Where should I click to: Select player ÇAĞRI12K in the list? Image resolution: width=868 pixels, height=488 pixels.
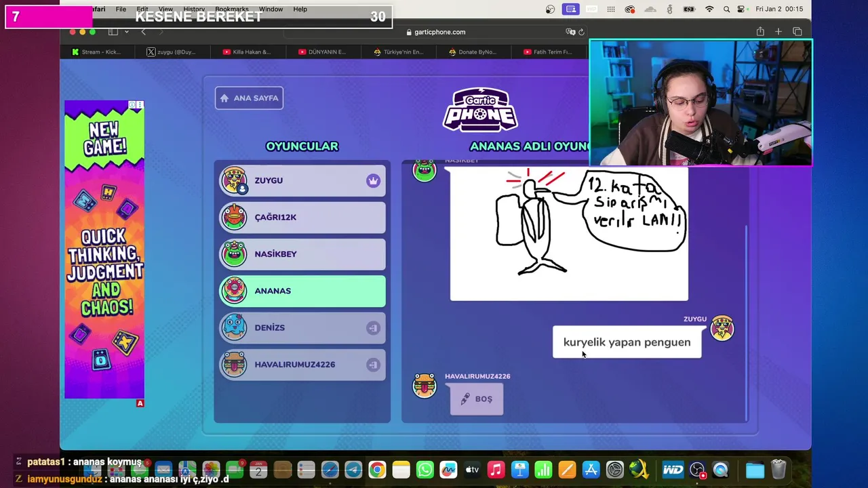pyautogui.click(x=302, y=217)
